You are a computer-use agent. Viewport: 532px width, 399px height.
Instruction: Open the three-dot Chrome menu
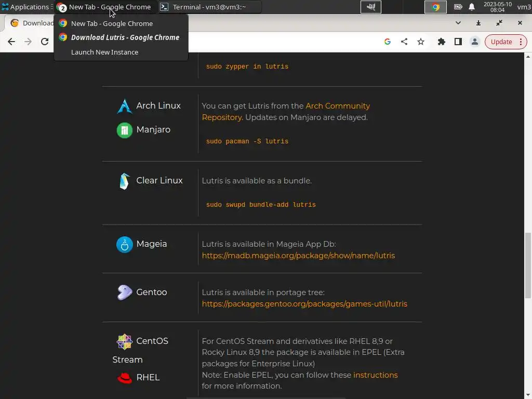coord(521,42)
